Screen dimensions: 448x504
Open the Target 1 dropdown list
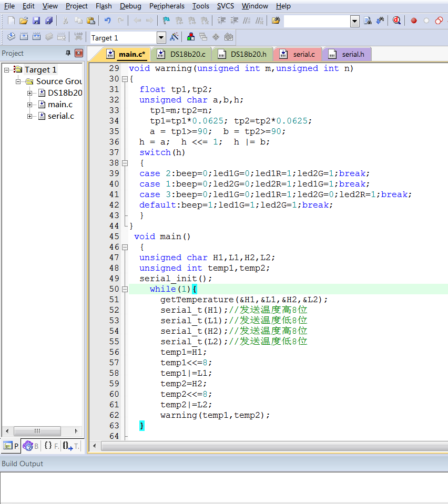coord(161,37)
